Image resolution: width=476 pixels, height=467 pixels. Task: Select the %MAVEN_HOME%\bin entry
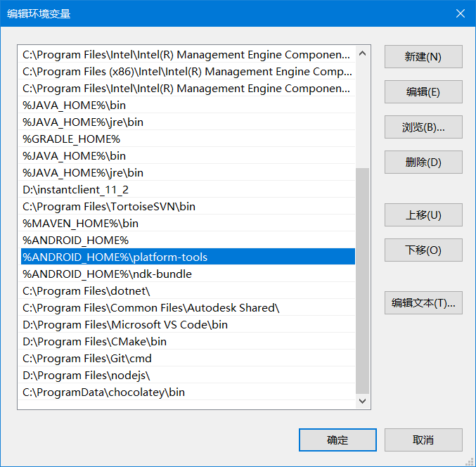[x=188, y=224]
